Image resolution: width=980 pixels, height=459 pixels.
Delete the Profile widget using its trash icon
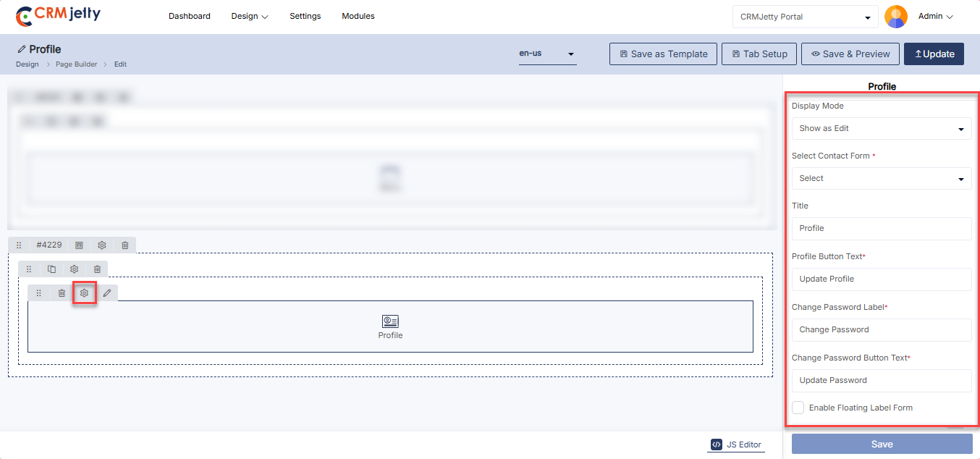point(62,293)
